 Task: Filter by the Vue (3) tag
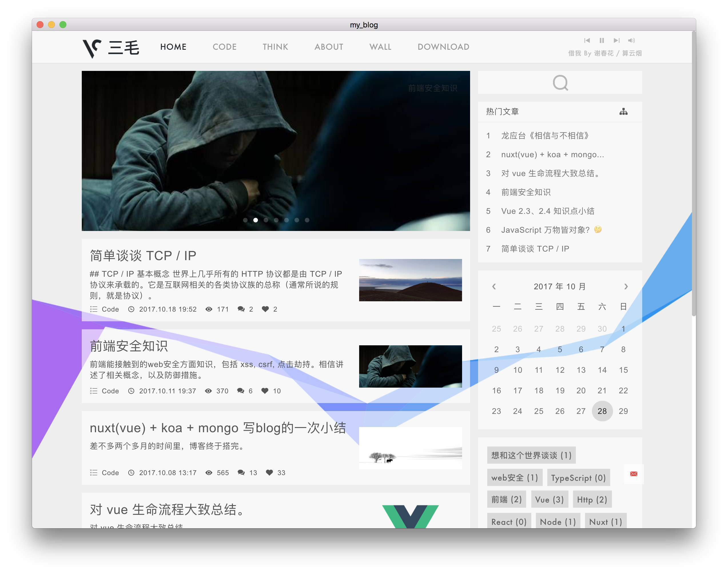tap(549, 499)
